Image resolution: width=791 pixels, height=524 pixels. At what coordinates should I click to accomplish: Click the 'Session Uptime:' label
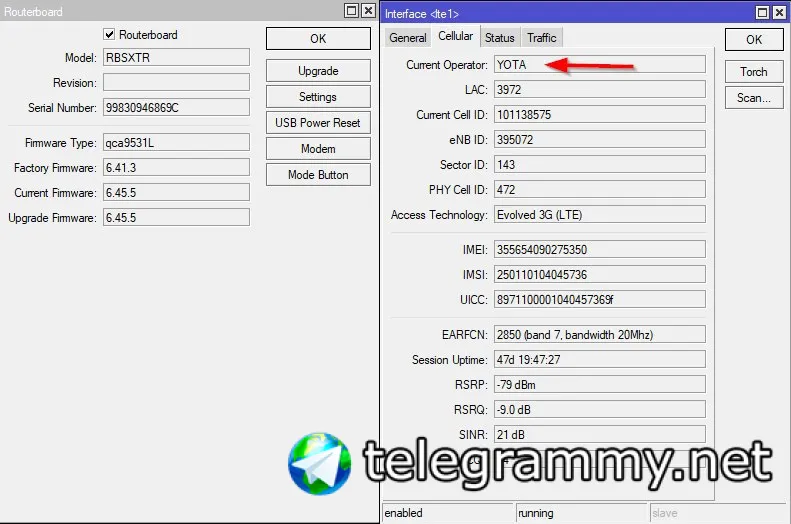click(449, 360)
